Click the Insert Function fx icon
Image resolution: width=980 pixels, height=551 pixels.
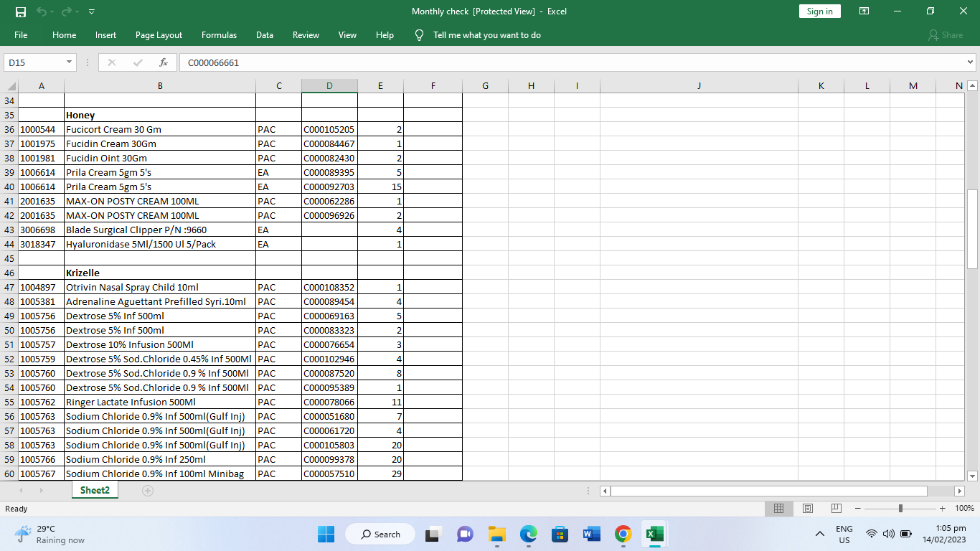(x=164, y=62)
